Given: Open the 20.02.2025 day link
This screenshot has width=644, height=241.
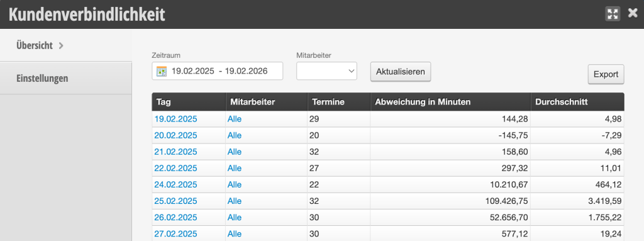Looking at the screenshot, I should 176,135.
